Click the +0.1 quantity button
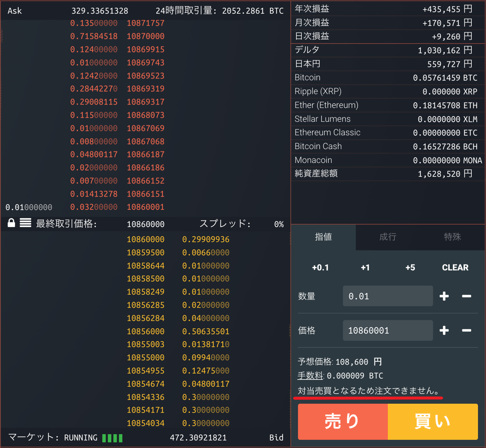Screen dimensions: 486x448 click(320, 267)
